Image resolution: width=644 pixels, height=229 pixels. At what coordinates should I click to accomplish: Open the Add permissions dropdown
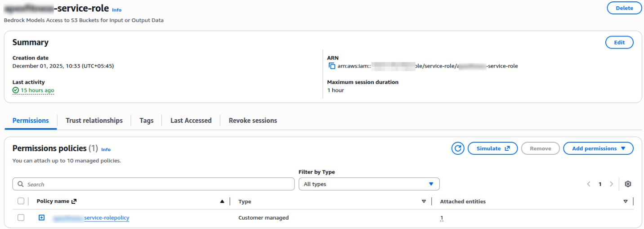pyautogui.click(x=598, y=148)
